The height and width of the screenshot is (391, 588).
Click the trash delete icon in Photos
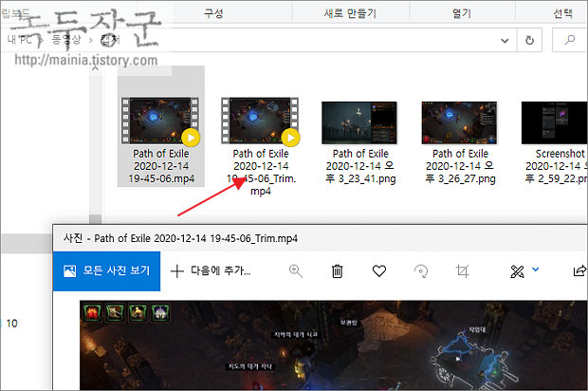pos(337,270)
